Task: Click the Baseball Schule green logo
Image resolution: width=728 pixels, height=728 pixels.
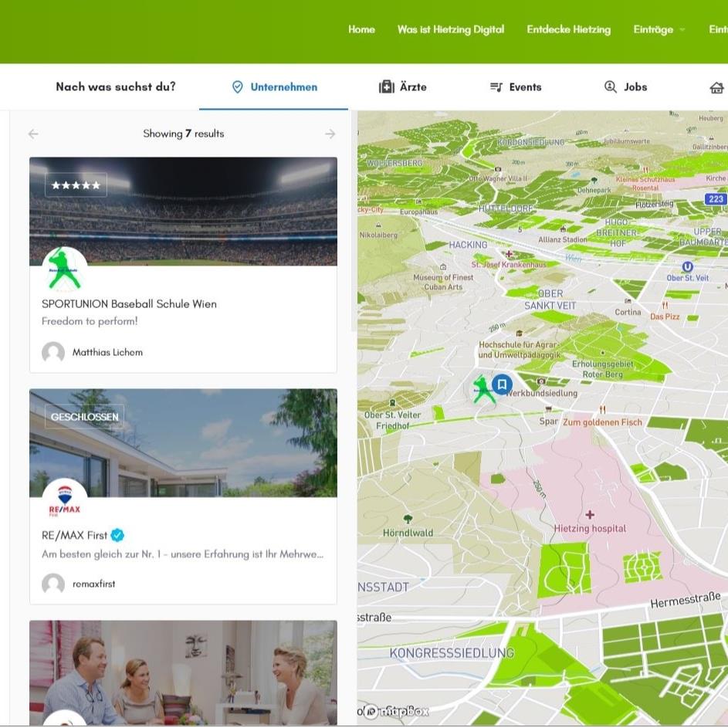Action: coord(65,269)
